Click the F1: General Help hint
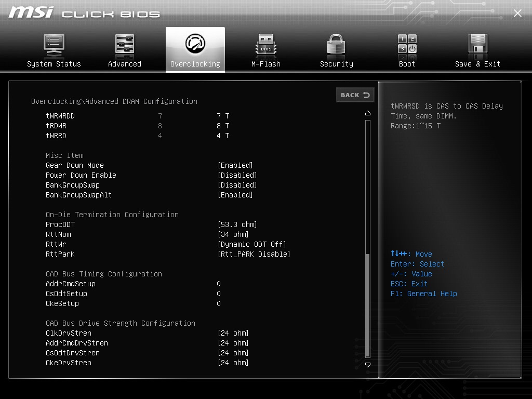 pyautogui.click(x=424, y=294)
